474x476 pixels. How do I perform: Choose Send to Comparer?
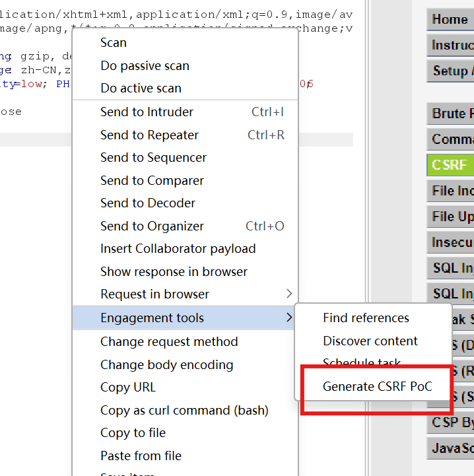tap(152, 181)
